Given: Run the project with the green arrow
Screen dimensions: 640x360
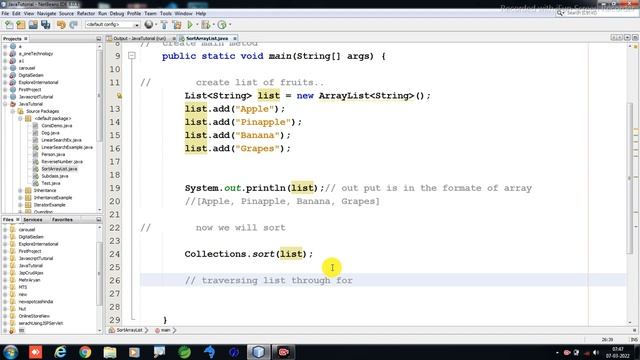Looking at the screenshot, I should [x=190, y=25].
